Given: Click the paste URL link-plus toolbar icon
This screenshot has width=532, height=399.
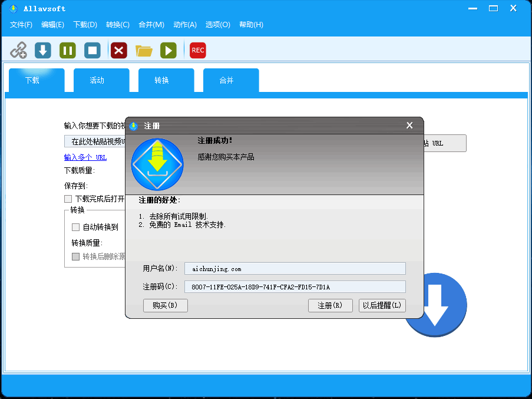Looking at the screenshot, I should point(18,50).
